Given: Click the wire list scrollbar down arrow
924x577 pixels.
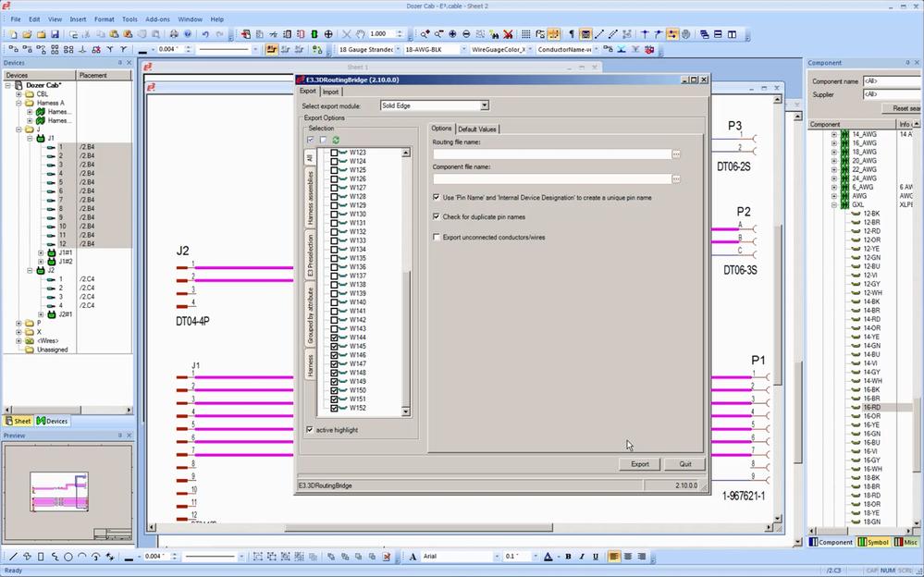Looking at the screenshot, I should pyautogui.click(x=405, y=411).
